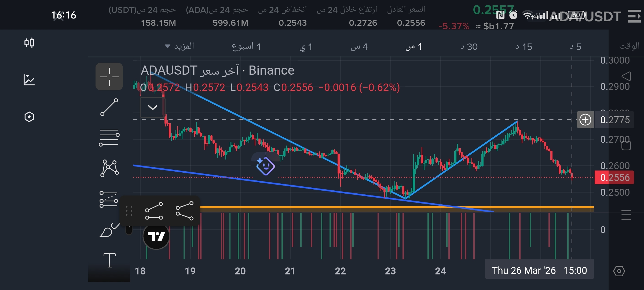Screen dimensions: 644x290
Task: Tap the status bar alarm icon
Action: coord(513,15)
